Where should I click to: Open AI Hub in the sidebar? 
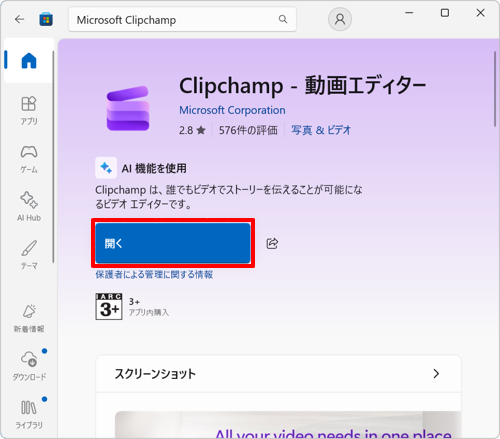pyautogui.click(x=29, y=207)
